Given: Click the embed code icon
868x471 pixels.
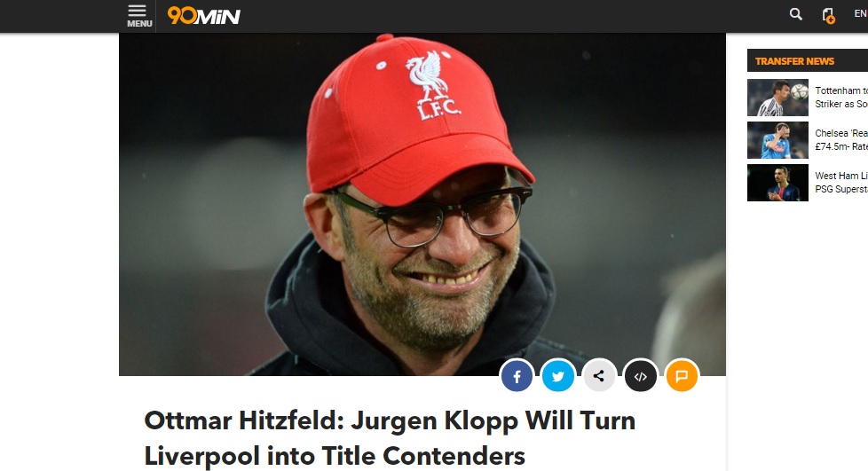Looking at the screenshot, I should [x=641, y=376].
